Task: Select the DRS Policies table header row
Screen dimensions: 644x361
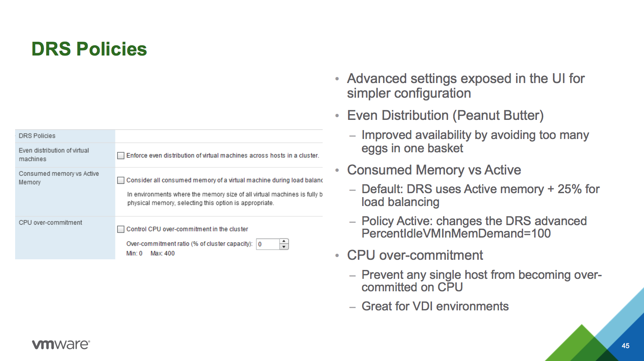Action: 37,136
